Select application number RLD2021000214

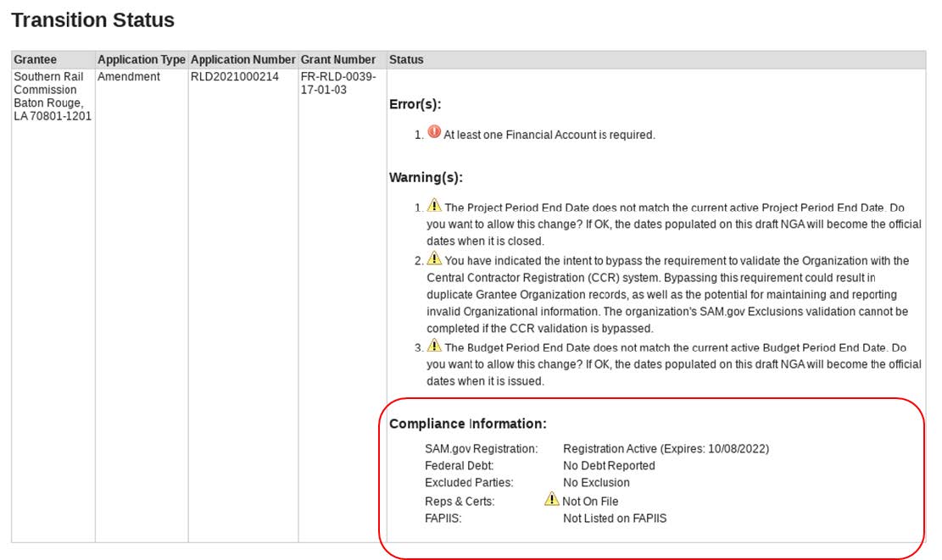pyautogui.click(x=234, y=77)
